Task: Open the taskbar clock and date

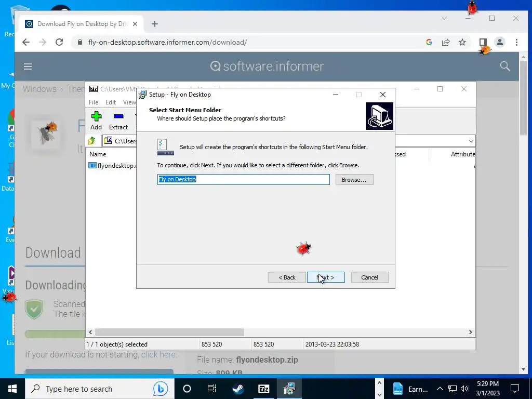Action: pyautogui.click(x=487, y=389)
